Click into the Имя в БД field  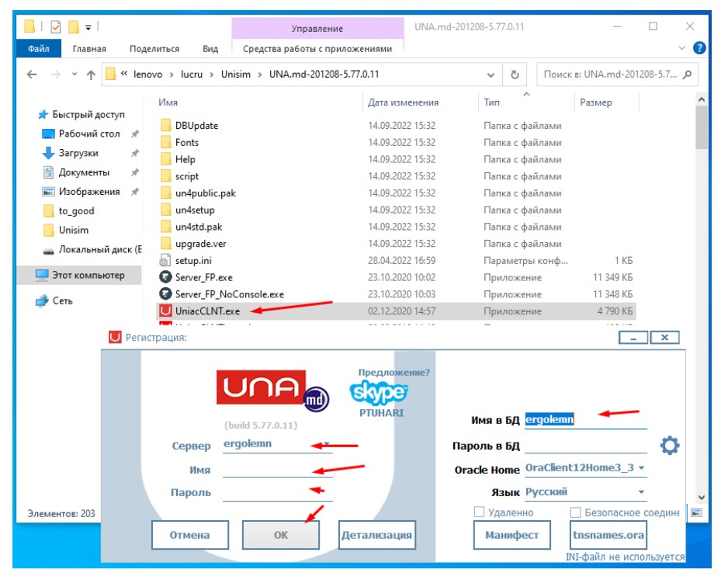coord(585,420)
